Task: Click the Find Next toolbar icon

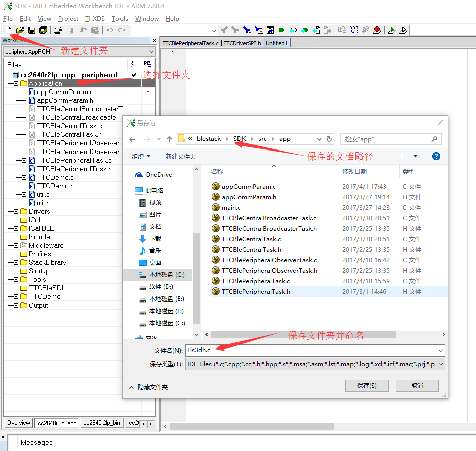Action: (235, 30)
